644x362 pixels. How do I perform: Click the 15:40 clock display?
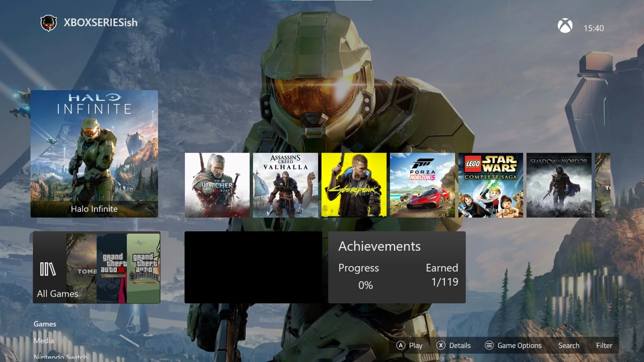pos(594,28)
